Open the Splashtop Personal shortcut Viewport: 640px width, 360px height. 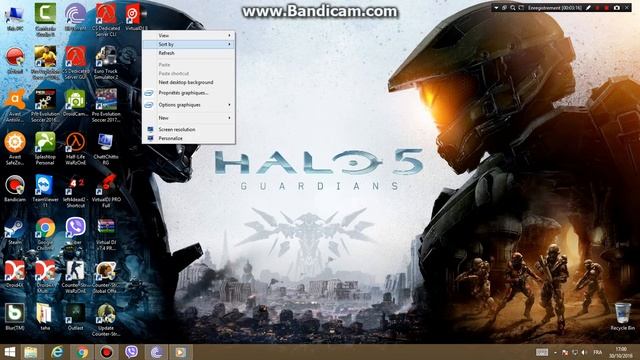tap(45, 148)
